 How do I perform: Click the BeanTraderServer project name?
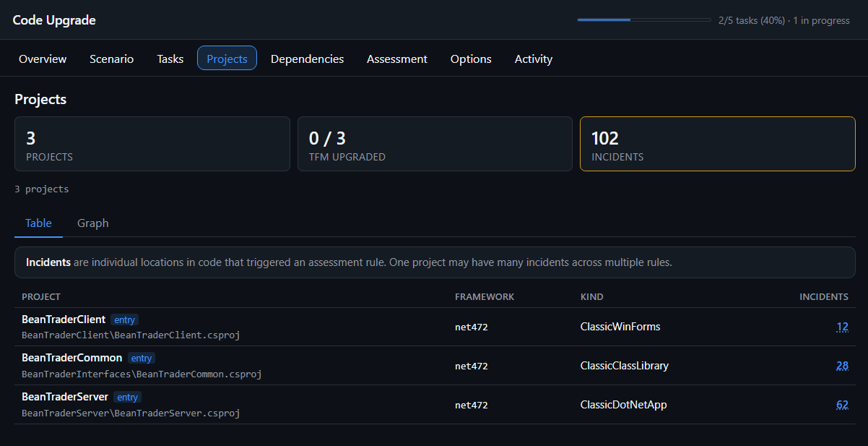point(65,397)
